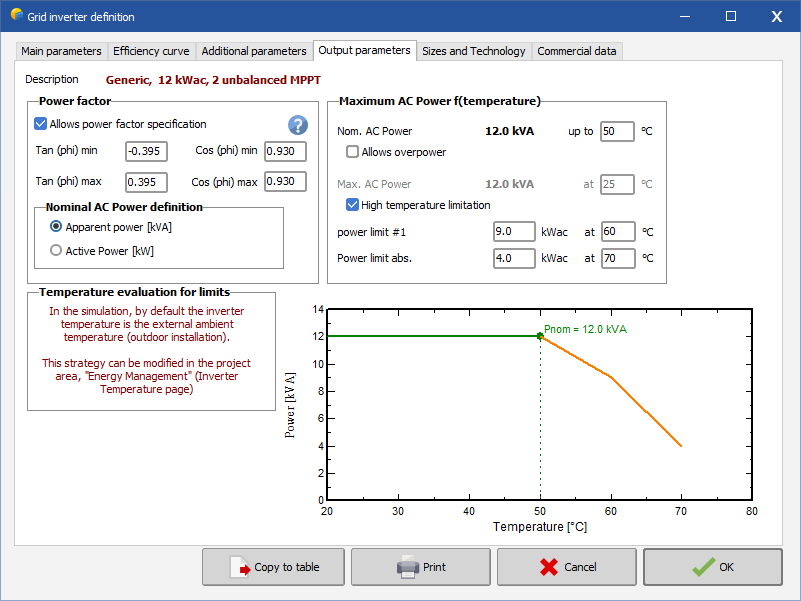Screen dimensions: 801x601
Task: Click Power limit abs. kWac value field
Action: [514, 258]
